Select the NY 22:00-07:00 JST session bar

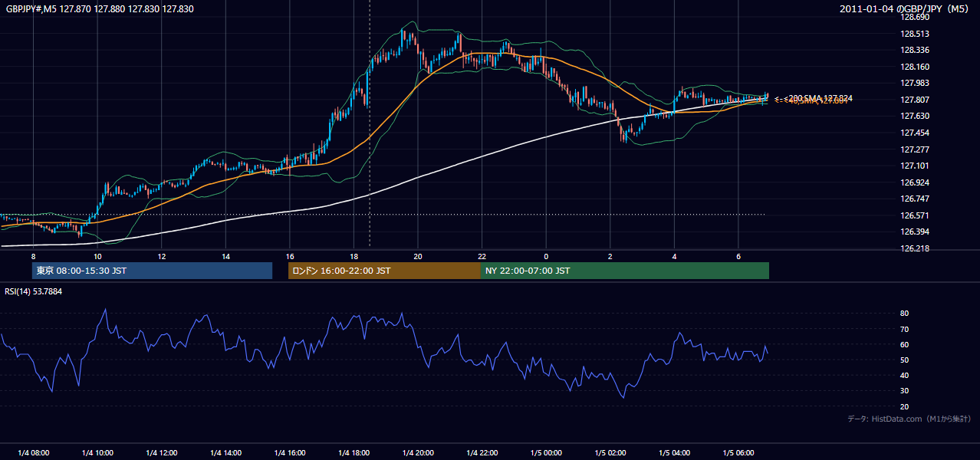[625, 271]
